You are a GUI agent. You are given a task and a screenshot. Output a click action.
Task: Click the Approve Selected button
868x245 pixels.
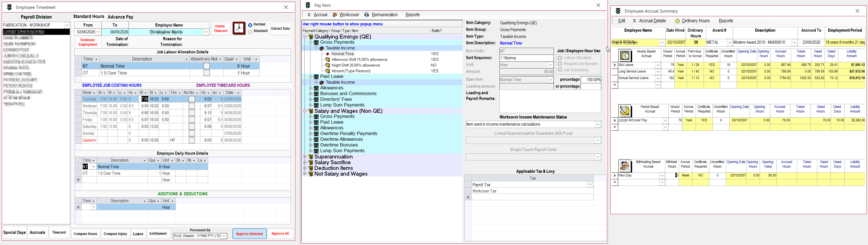point(249,234)
